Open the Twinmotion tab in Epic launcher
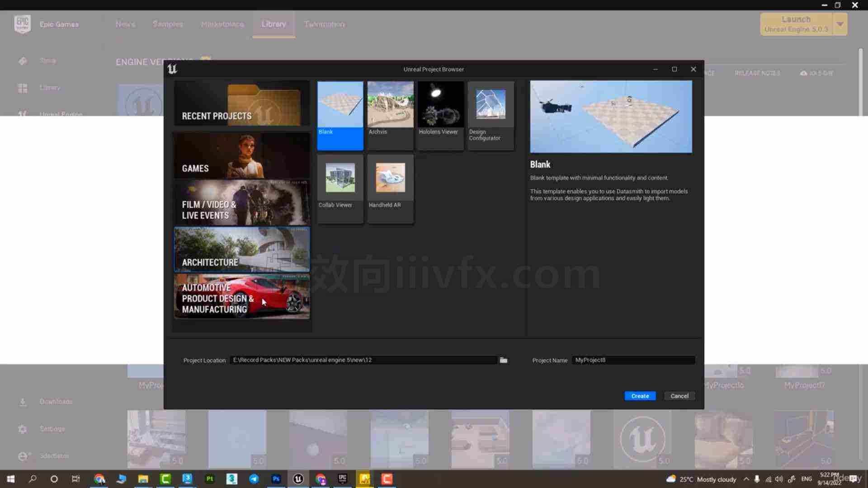 324,24
